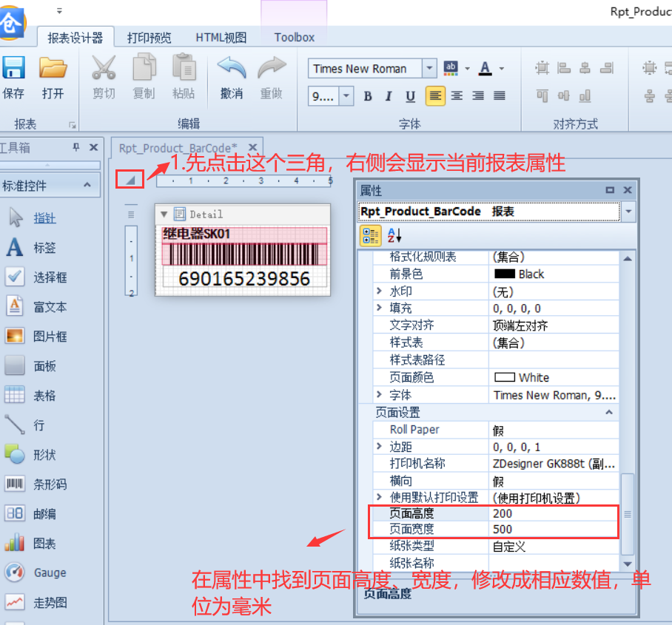Open the background color dropdown arrow
Image resolution: width=672 pixels, height=625 pixels.
(x=467, y=69)
